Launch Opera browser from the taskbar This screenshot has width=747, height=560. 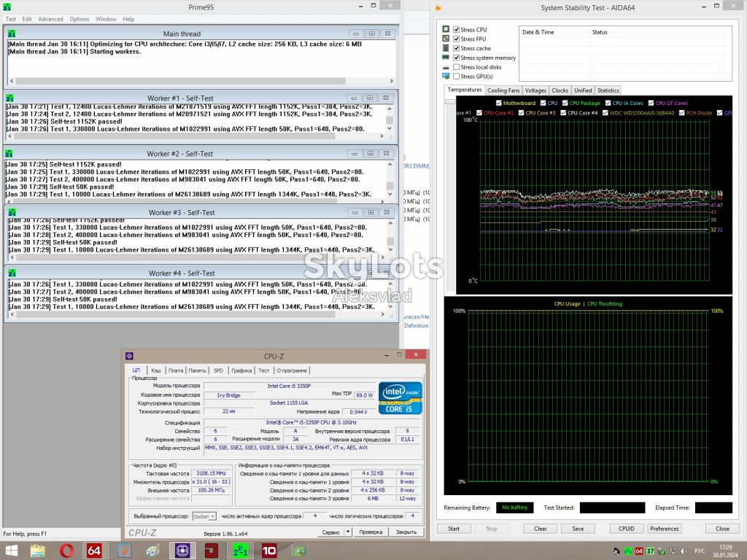66,551
